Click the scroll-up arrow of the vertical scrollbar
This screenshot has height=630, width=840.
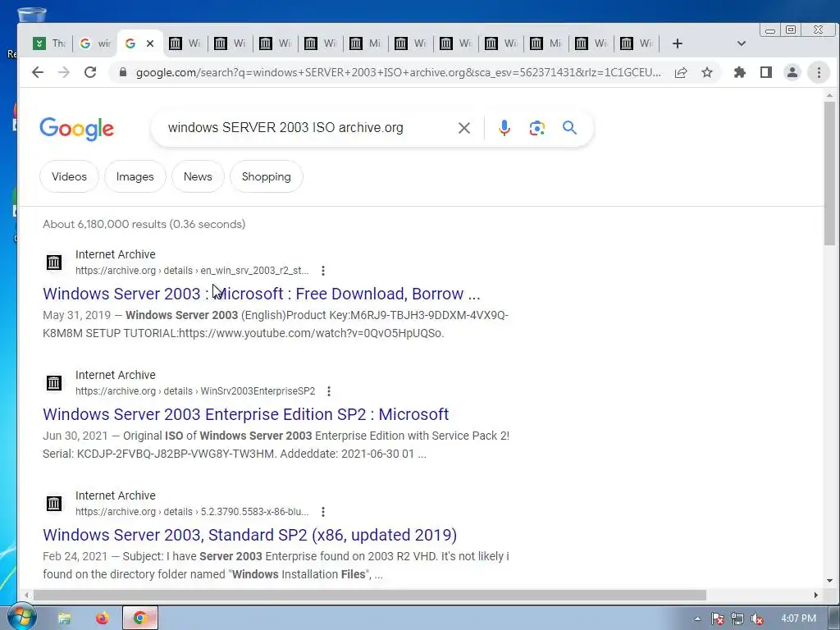(829, 95)
